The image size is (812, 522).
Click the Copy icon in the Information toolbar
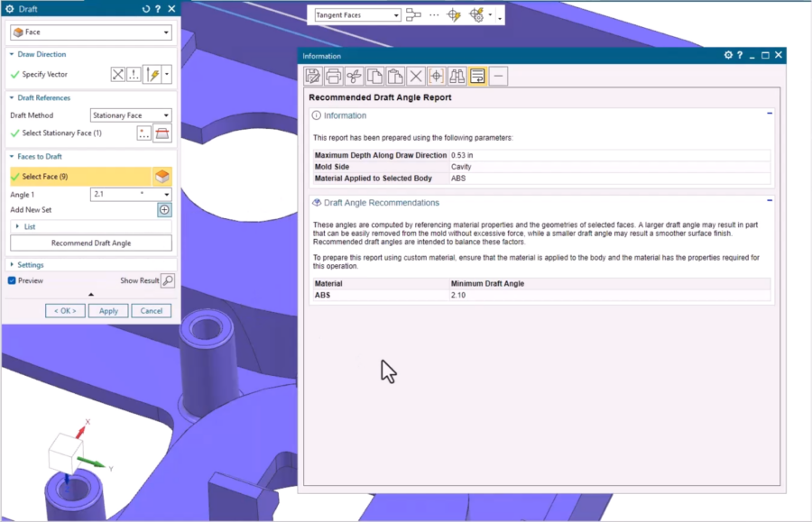375,76
